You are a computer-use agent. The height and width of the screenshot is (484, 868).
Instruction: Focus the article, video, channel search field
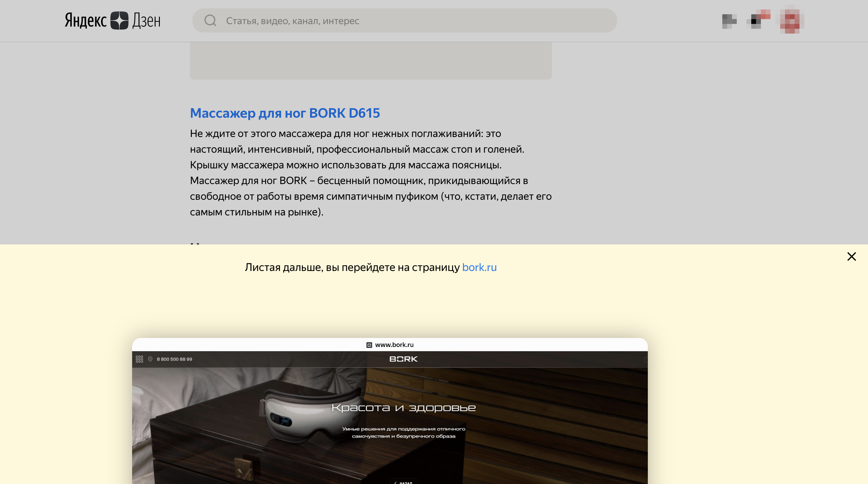(x=404, y=21)
